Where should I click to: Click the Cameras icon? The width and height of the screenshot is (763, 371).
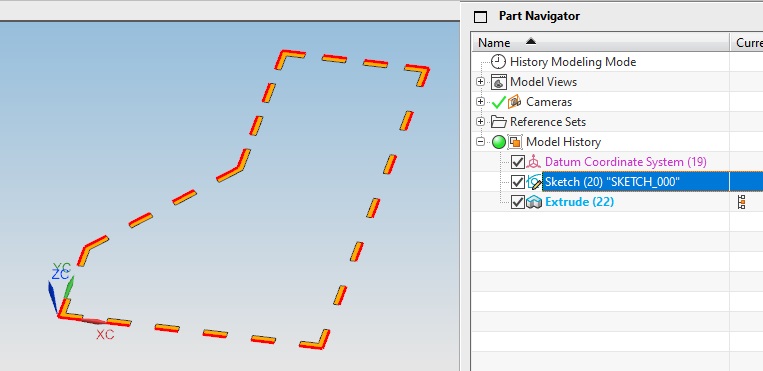pyautogui.click(x=514, y=102)
